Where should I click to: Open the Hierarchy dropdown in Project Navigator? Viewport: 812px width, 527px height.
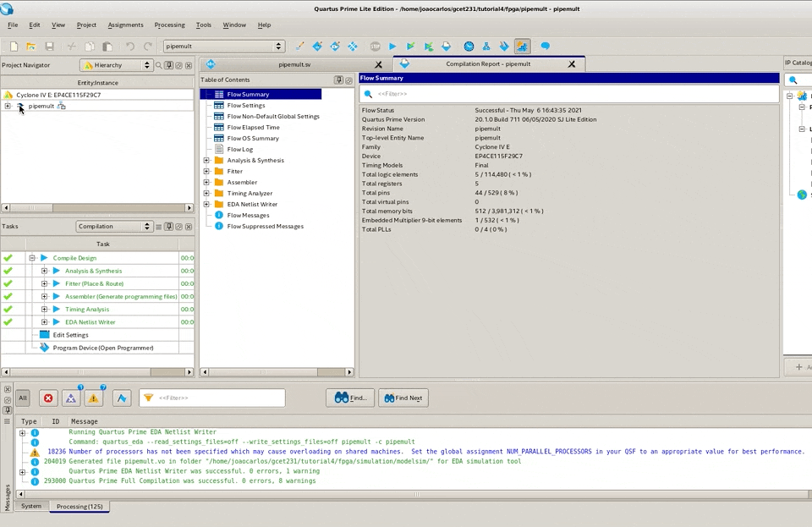tap(116, 65)
